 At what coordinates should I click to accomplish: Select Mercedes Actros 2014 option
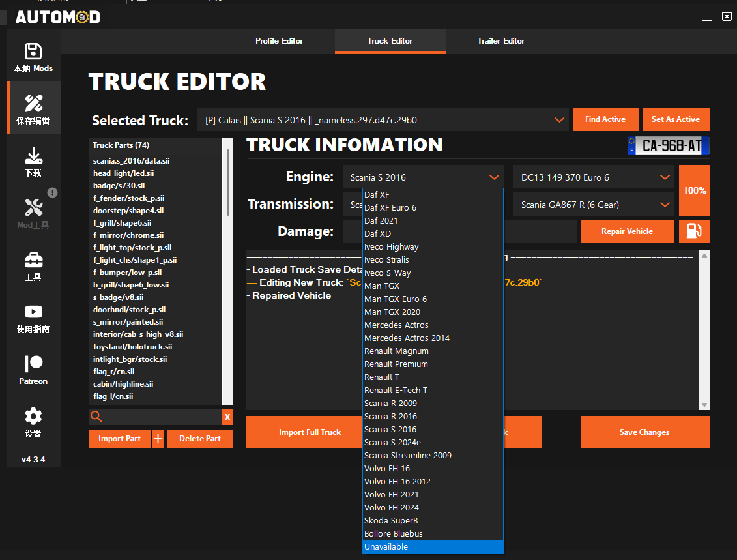click(x=433, y=338)
